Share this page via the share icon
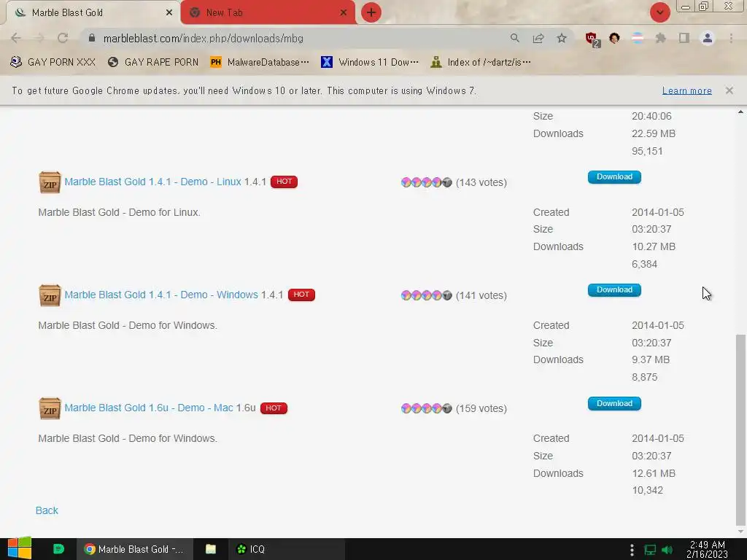Image resolution: width=747 pixels, height=560 pixels. (x=538, y=38)
